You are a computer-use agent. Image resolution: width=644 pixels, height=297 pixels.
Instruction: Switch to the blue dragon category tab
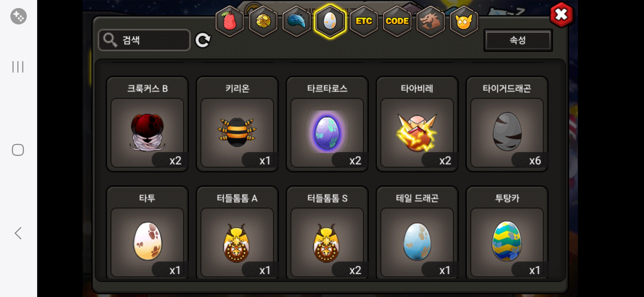[x=297, y=21]
